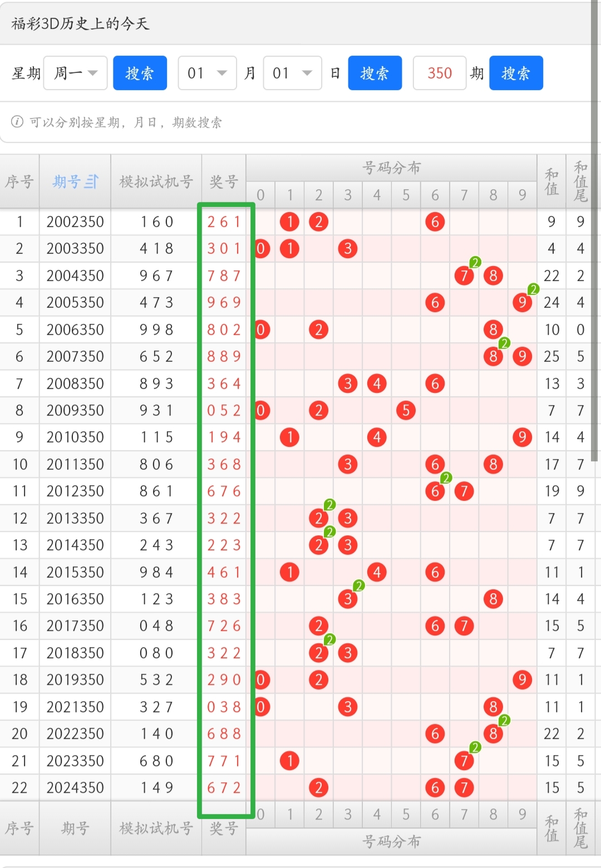601x868 pixels.
Task: Click the red 0 ball in row 2021350
Action: point(261,707)
